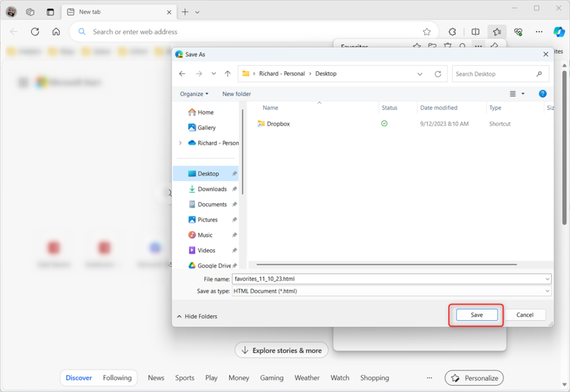This screenshot has width=570, height=392.
Task: Click the Search Desktop field
Action: pyautogui.click(x=500, y=74)
